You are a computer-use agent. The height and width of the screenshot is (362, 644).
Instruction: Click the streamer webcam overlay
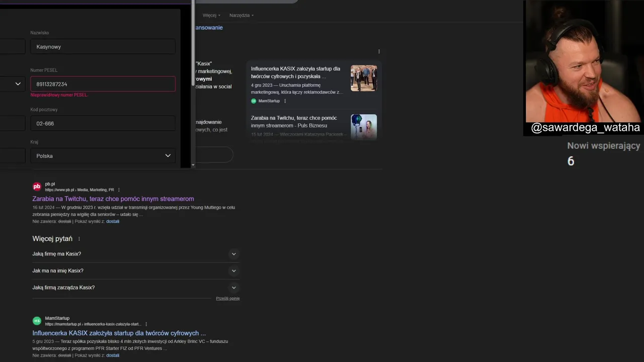click(x=584, y=61)
